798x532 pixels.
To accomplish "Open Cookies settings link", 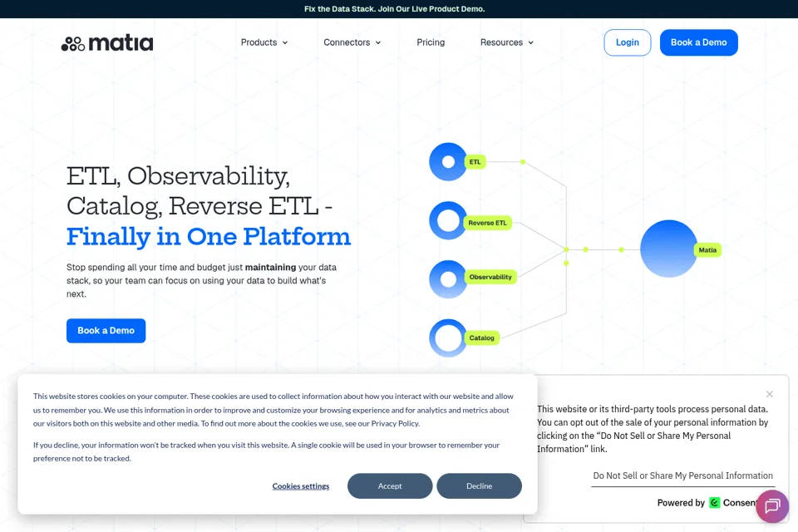I will click(x=301, y=486).
